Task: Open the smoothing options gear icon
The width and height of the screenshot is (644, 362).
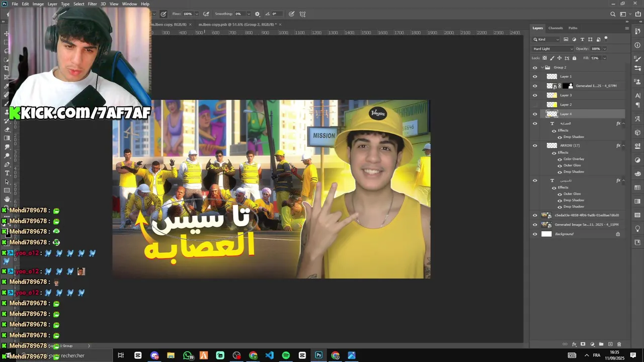Action: click(258, 14)
